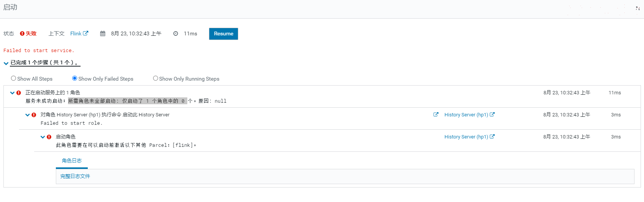Collapse the 启动角色 step chevron
Screen dimensions: 644x202
(43, 137)
